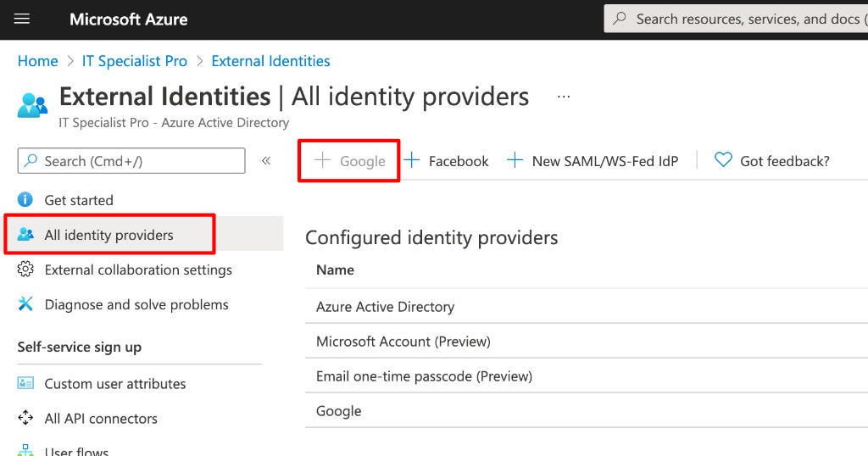Click the greyed-out Google add button
Screen dimensions: 868x456
tap(349, 161)
